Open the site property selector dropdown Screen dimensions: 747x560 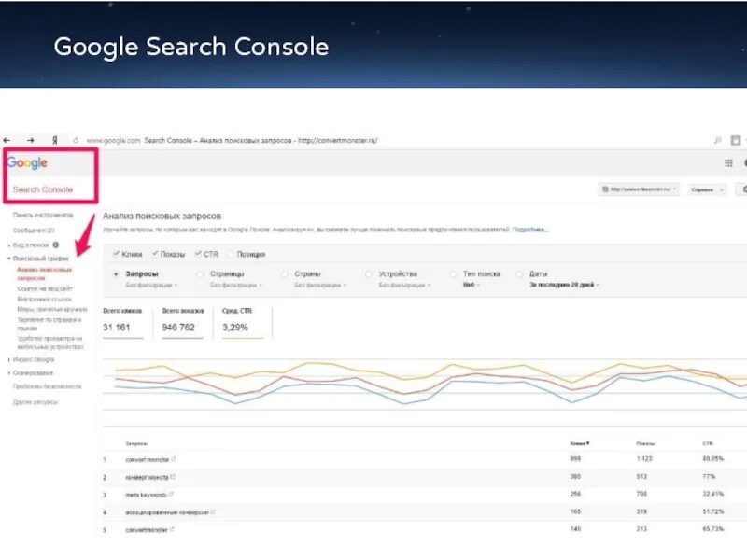(x=639, y=189)
